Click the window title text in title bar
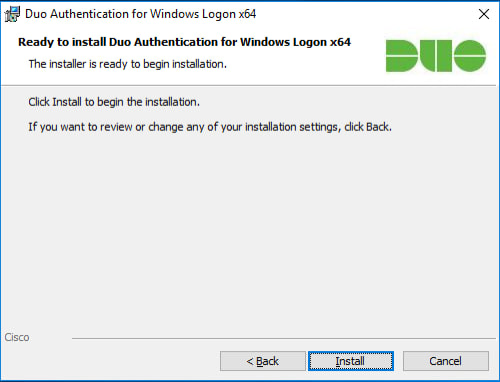Viewport: 500px width, 382px height. 140,14
